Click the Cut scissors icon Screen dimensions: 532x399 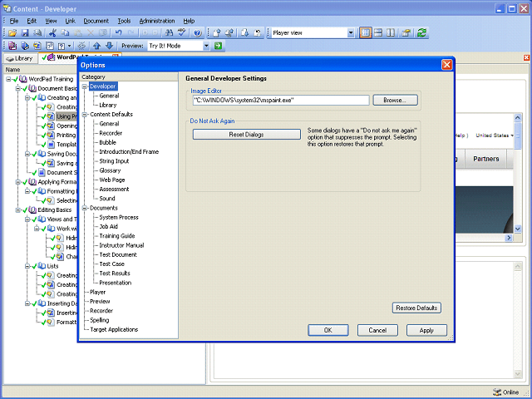[x=52, y=33]
